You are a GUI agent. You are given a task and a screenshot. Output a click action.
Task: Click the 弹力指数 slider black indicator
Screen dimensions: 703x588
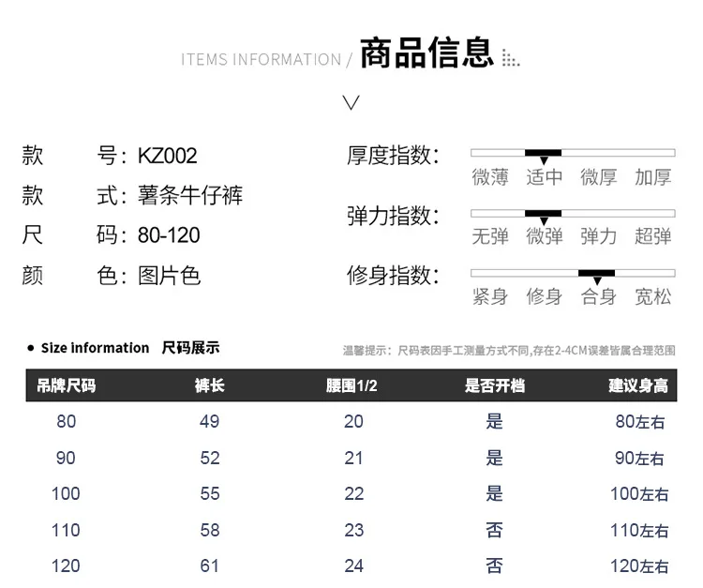click(x=543, y=214)
